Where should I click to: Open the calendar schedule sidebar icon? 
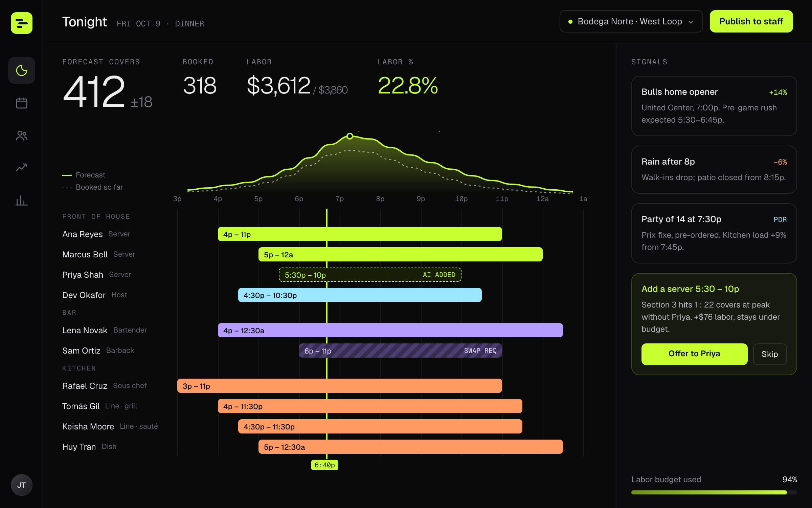tap(22, 103)
